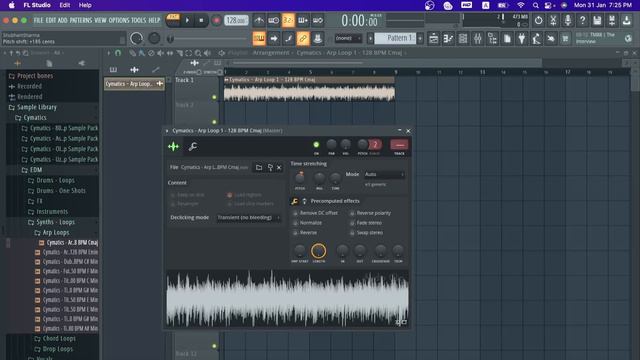
Task: Click the metronome icon
Action: pyautogui.click(x=259, y=20)
